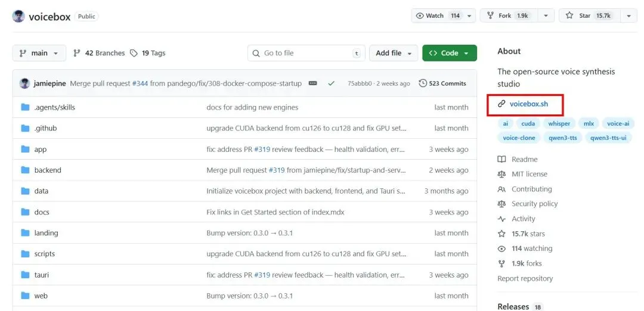Fork the voicebox repository
The image size is (644, 311).
coord(509,15)
